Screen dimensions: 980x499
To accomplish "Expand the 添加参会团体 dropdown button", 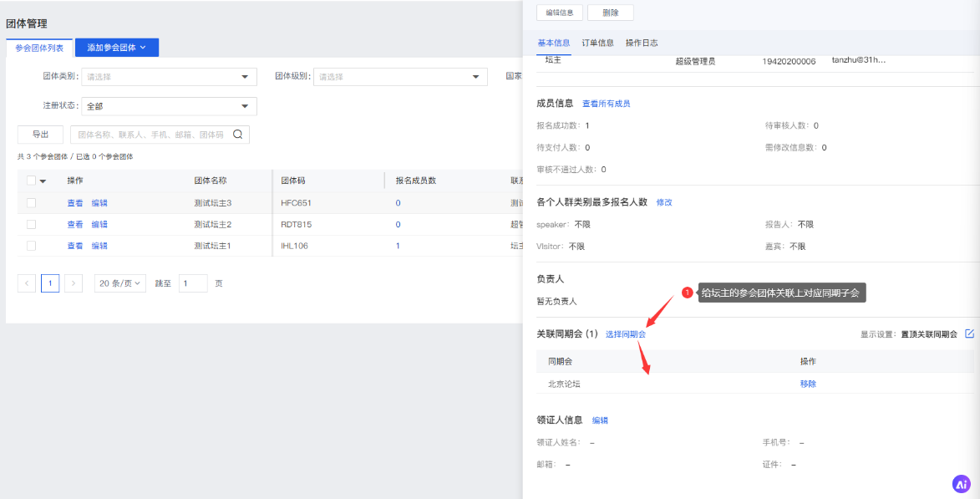I will (117, 48).
